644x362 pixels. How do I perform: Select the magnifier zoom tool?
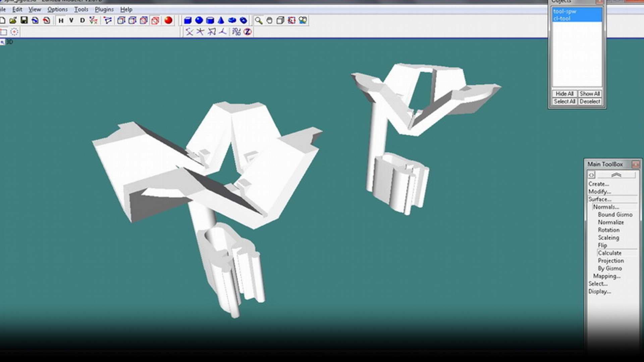258,20
